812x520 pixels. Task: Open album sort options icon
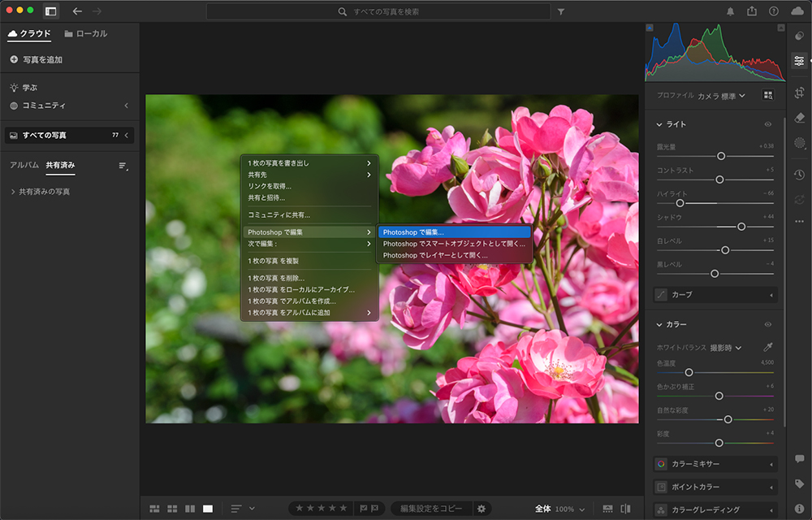(123, 166)
